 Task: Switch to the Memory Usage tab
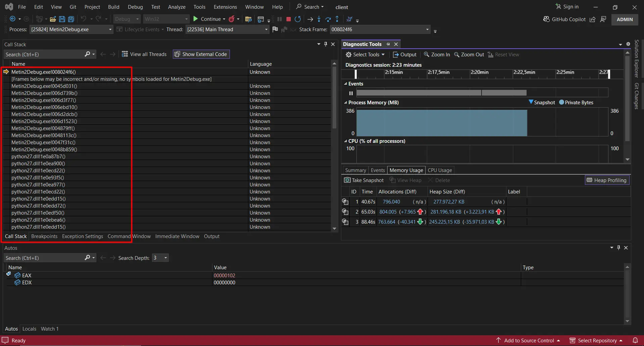click(x=406, y=170)
